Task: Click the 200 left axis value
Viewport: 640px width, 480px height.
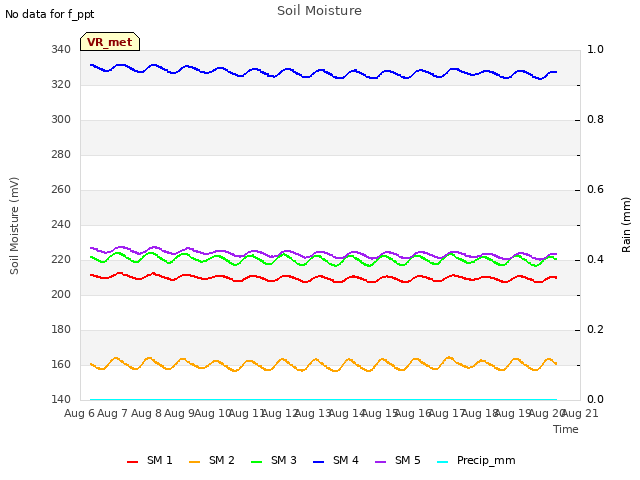Action: point(61,294)
